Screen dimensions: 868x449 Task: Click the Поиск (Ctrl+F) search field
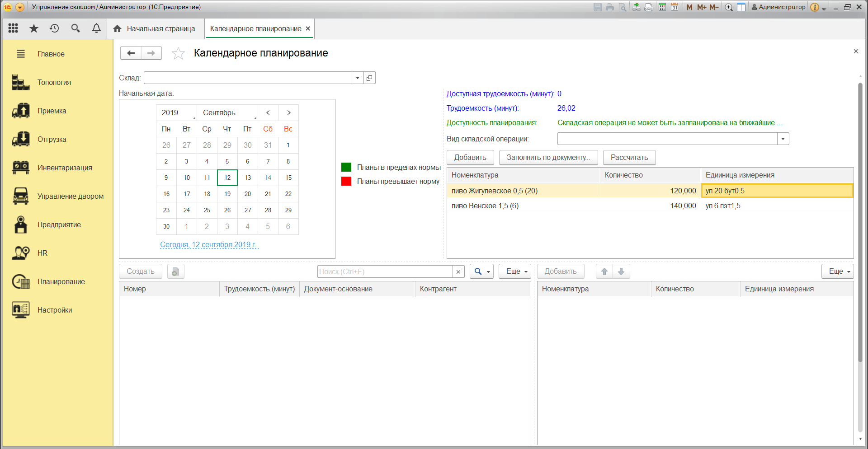click(385, 271)
